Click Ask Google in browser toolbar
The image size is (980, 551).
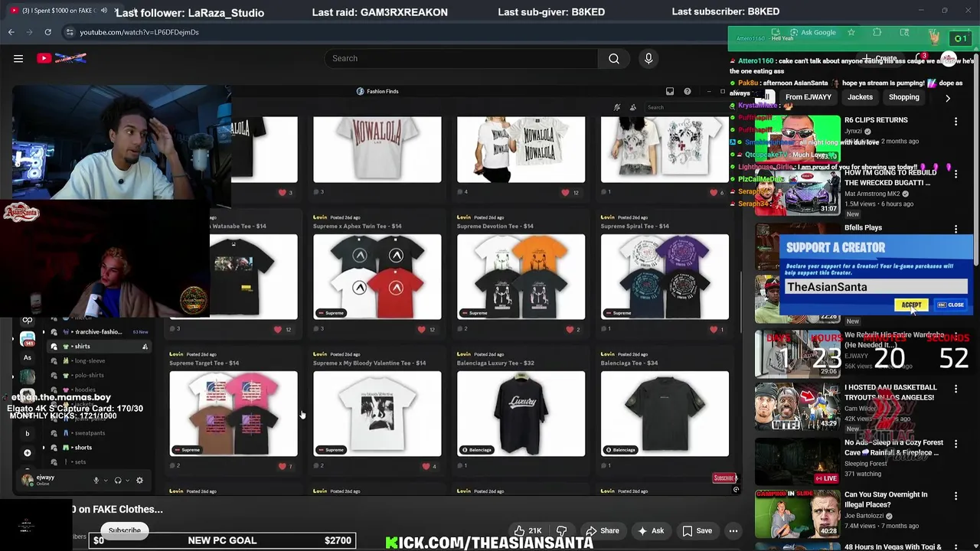812,33
